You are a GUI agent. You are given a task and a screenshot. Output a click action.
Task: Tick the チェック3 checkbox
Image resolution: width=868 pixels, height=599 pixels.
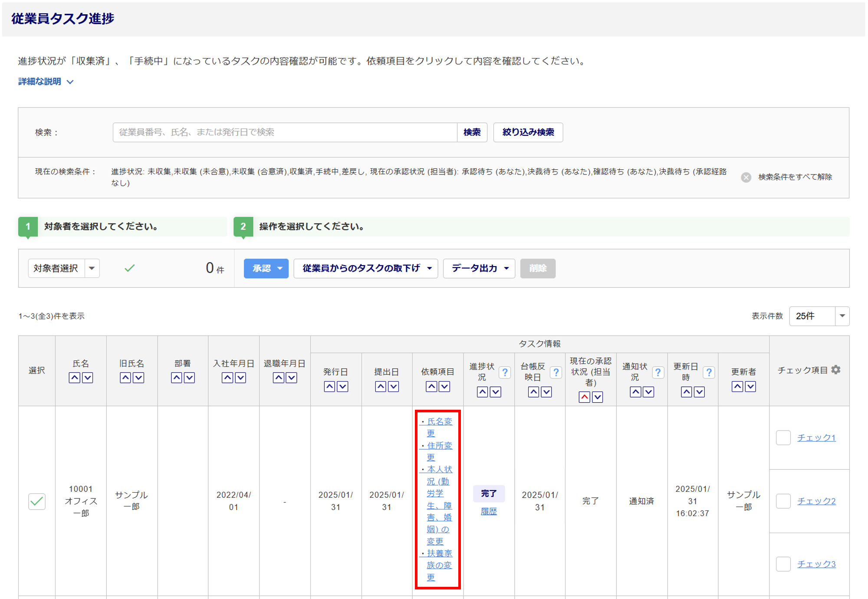(783, 564)
